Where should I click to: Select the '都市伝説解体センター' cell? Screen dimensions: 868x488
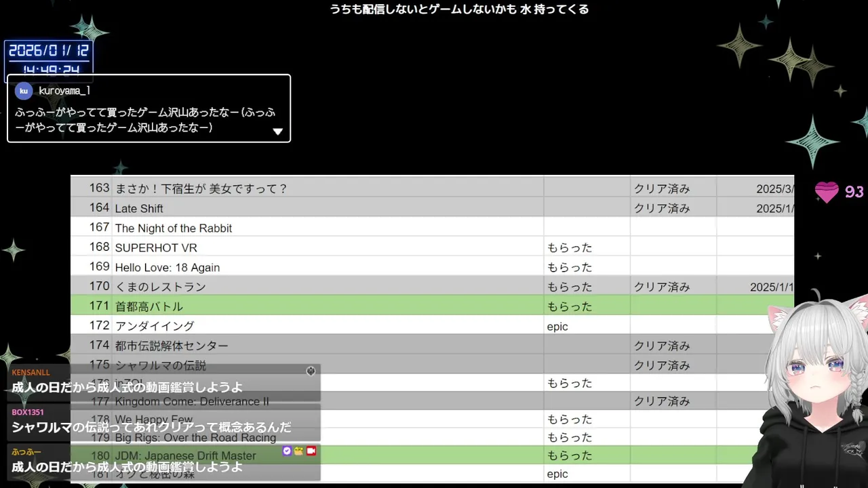(328, 346)
